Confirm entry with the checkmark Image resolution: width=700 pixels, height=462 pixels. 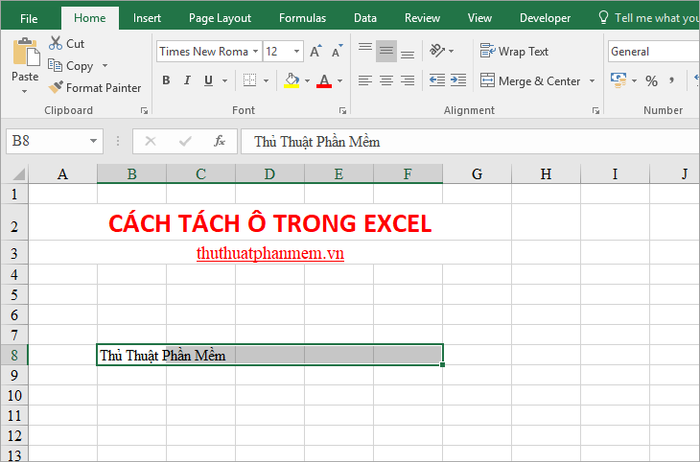[x=185, y=141]
